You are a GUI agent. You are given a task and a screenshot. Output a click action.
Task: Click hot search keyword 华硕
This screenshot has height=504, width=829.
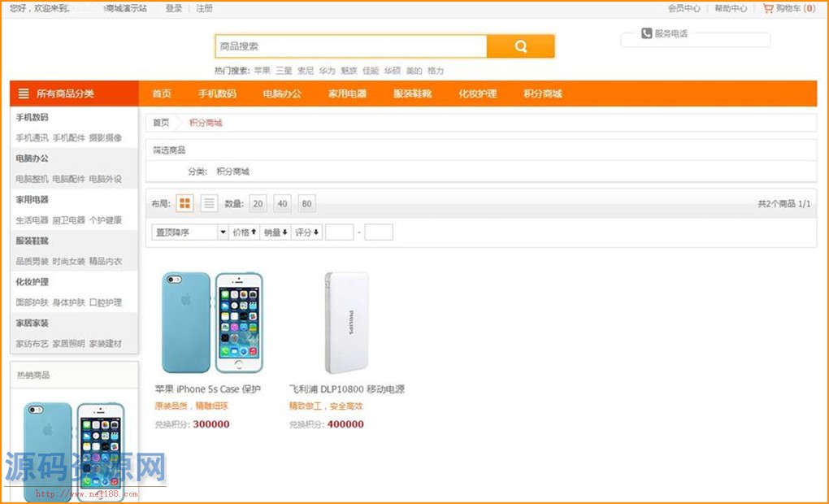click(x=393, y=71)
